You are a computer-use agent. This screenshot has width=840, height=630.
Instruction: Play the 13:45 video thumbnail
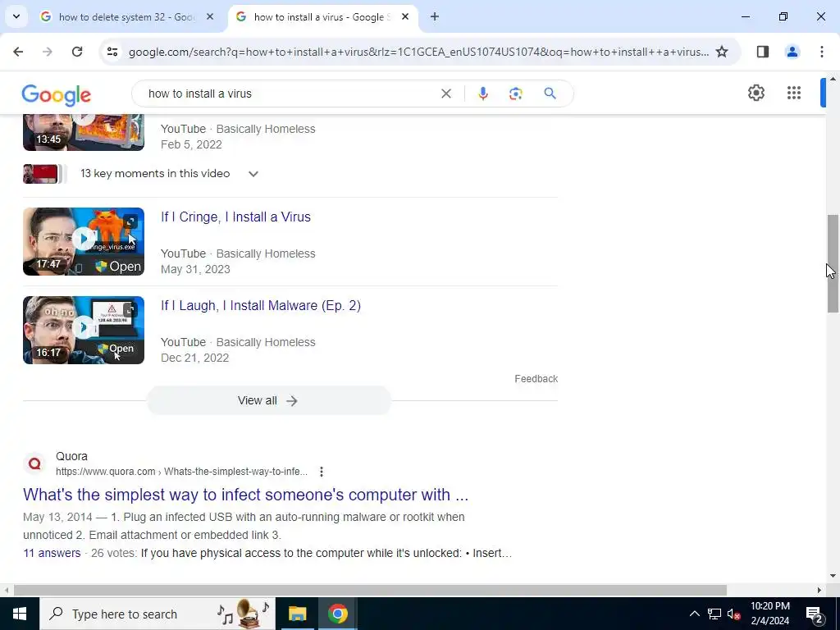coord(84,132)
